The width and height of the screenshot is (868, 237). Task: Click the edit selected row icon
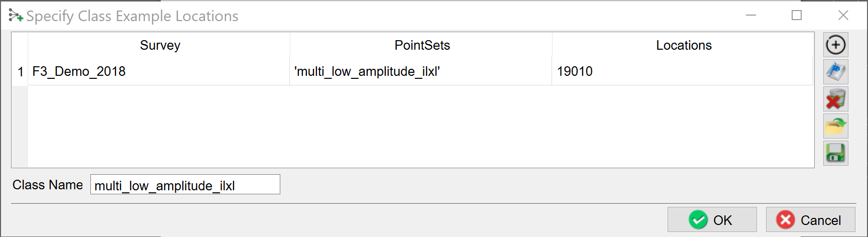836,72
